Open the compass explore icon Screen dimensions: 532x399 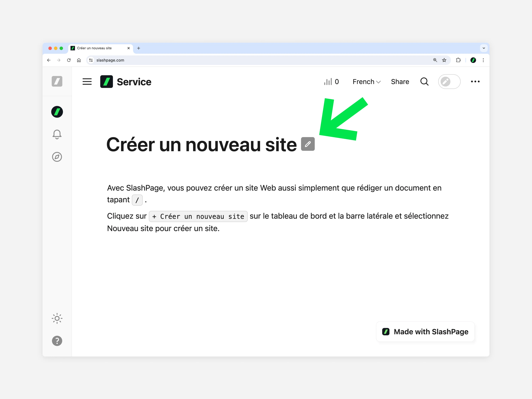click(x=57, y=157)
